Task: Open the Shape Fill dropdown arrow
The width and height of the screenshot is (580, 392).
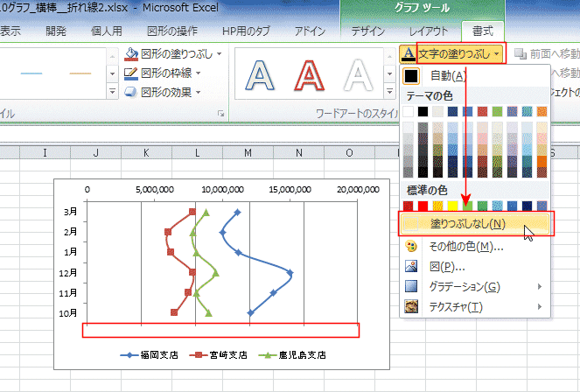Action: tap(219, 54)
